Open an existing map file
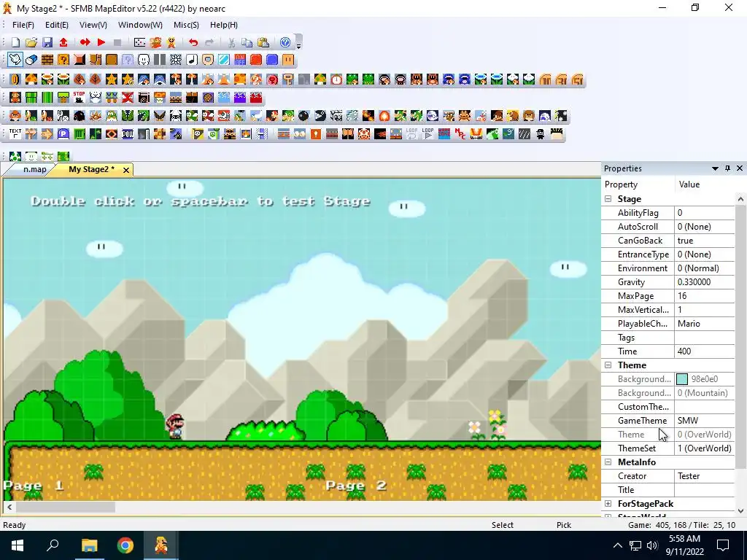This screenshot has height=560, width=747. [31, 42]
